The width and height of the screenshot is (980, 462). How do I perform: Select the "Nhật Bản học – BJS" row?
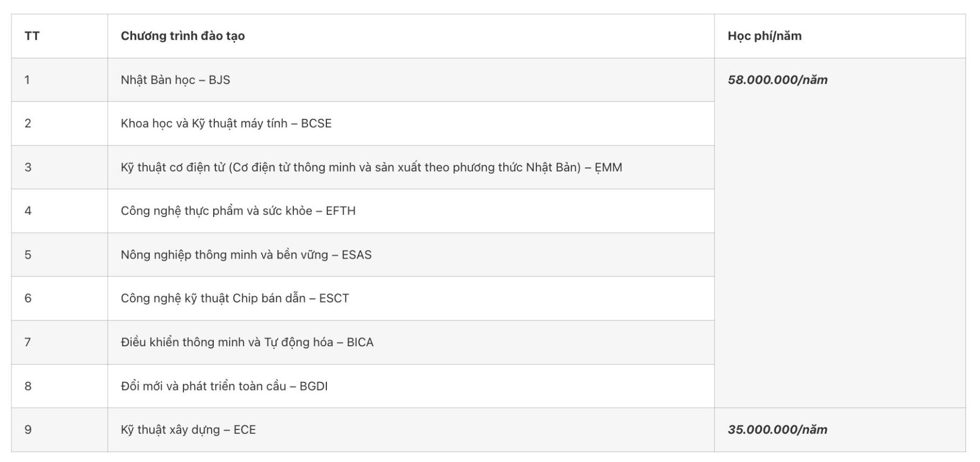coord(175,80)
